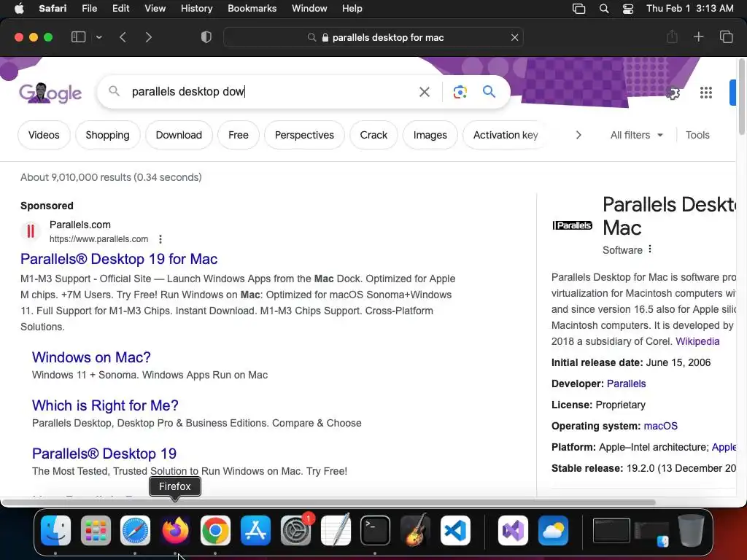The width and height of the screenshot is (747, 560).
Task: Open the Google apps grid
Action: 706,93
